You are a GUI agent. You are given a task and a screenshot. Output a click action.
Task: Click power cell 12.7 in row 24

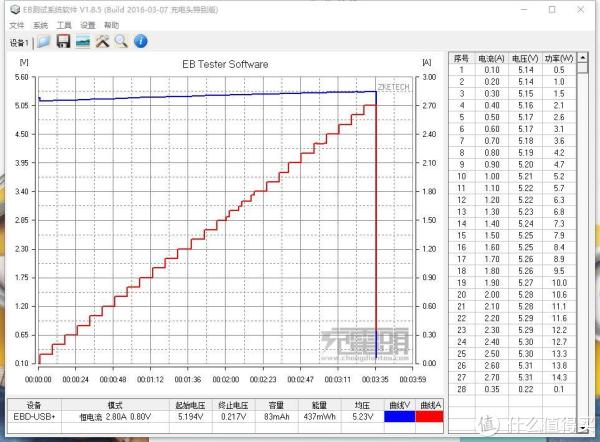[x=559, y=342]
